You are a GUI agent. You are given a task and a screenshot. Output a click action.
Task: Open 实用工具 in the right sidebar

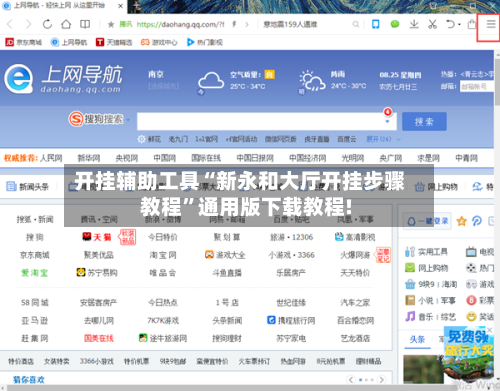427,252
